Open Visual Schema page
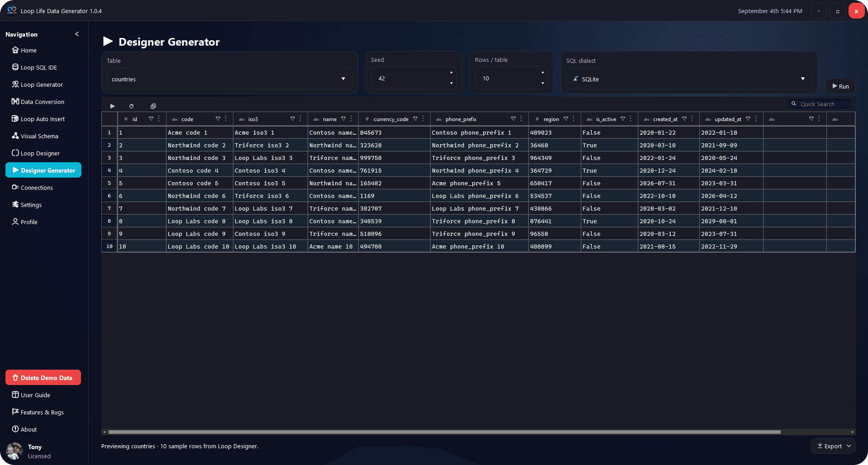The image size is (868, 465). coord(43,136)
